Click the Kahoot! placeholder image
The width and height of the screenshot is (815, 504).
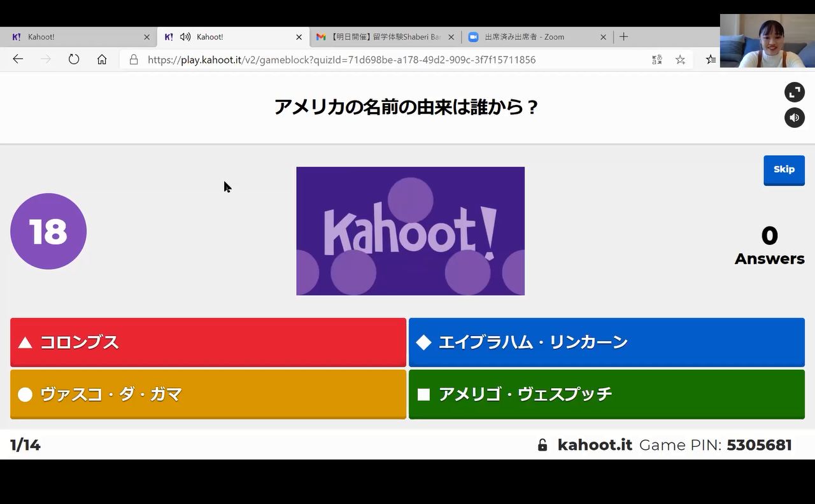coord(410,231)
